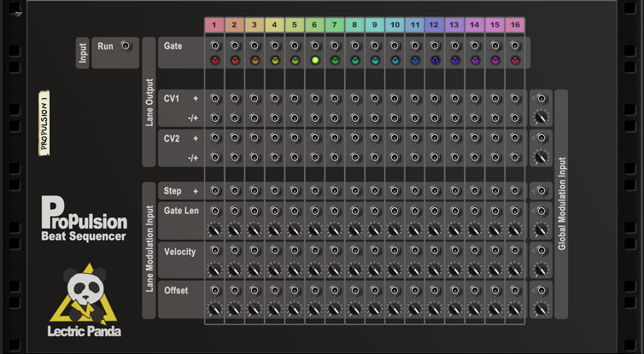Click the lane 1 red gate LED
This screenshot has width=644, height=354.
tap(214, 61)
